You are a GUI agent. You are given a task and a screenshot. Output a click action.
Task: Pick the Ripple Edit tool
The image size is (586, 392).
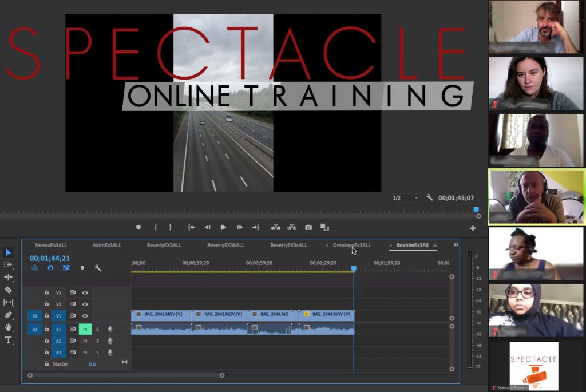point(8,277)
